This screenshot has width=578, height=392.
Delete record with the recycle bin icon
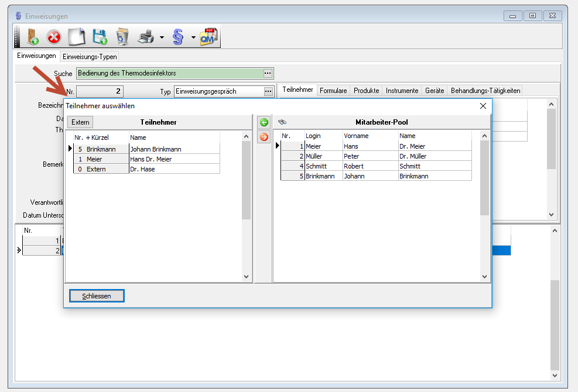(x=122, y=37)
